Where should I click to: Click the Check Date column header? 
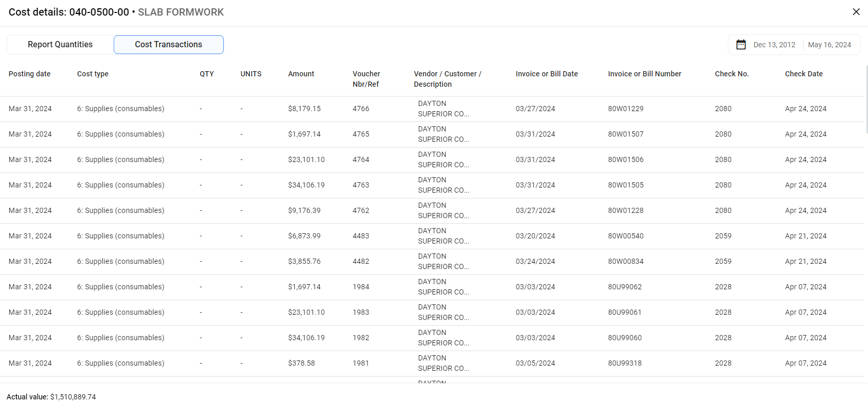click(x=804, y=74)
